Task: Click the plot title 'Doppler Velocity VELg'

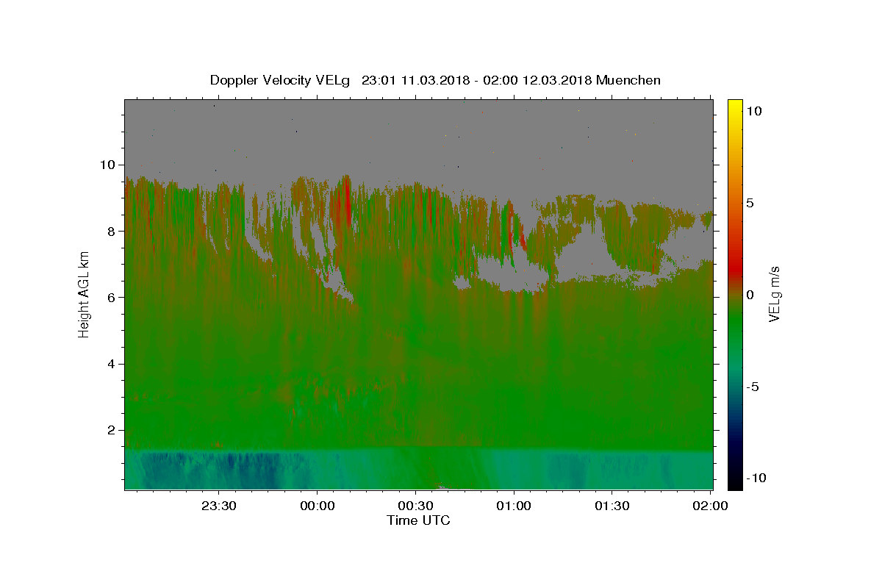Action: (281, 80)
